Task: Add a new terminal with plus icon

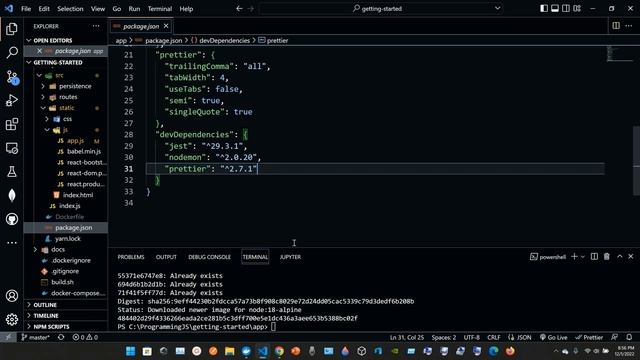Action: (574, 256)
